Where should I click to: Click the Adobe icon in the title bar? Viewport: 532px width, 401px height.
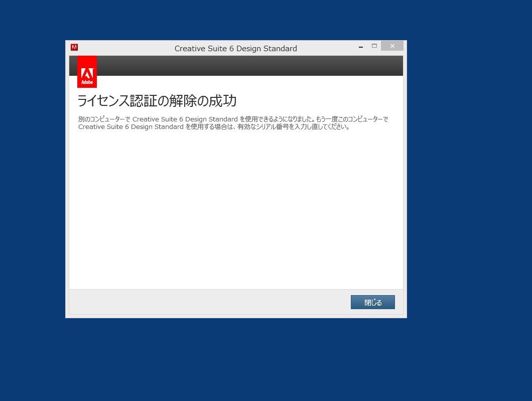coord(74,47)
